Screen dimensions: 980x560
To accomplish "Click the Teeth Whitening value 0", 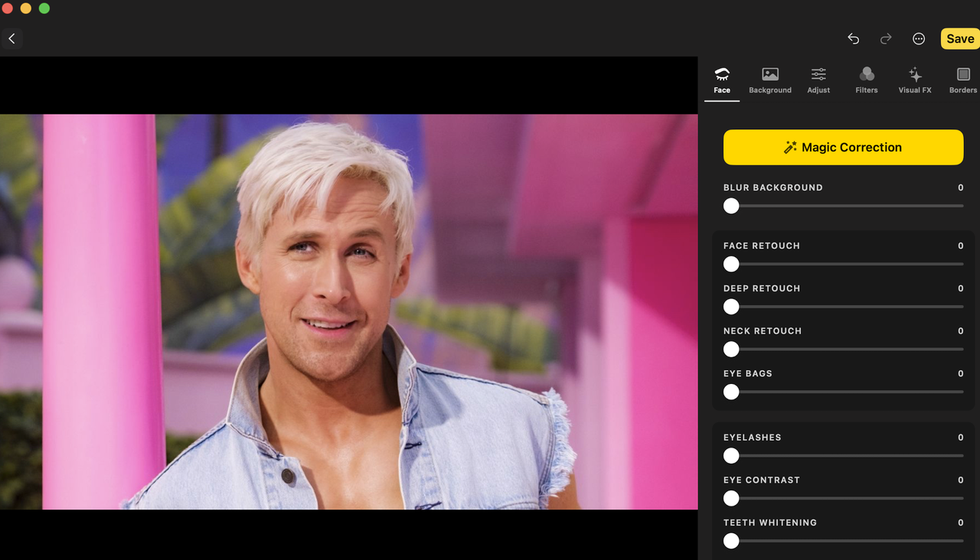I will tap(960, 523).
